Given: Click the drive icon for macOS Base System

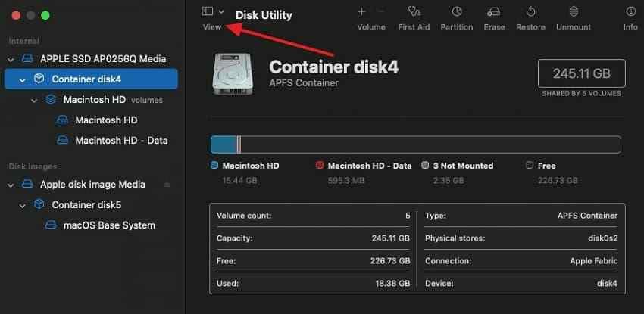Looking at the screenshot, I should [x=51, y=225].
